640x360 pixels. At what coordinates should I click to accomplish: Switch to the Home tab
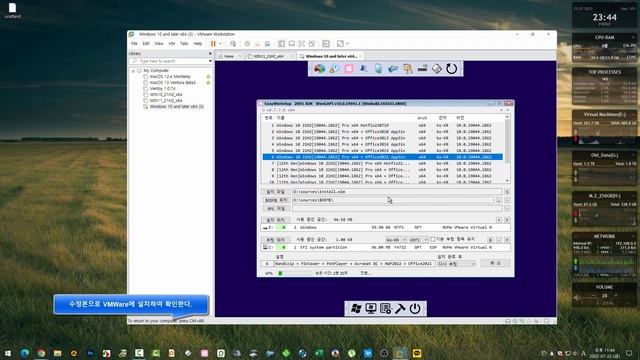pos(229,56)
